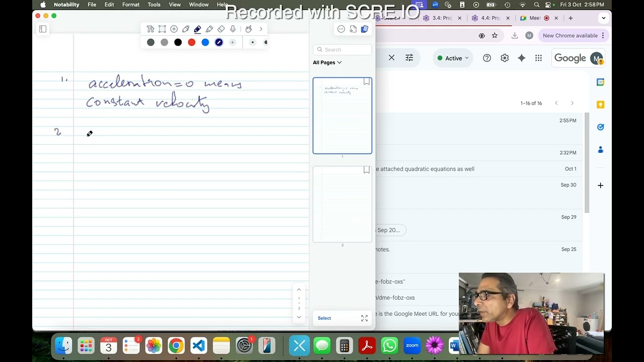Screen dimensions: 644x362
Task: Open the Window menu
Action: (199, 5)
